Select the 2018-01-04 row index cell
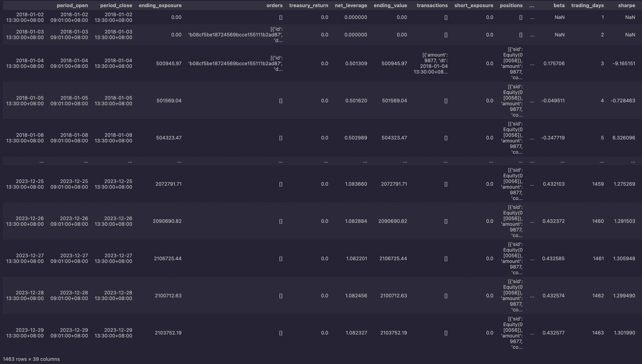This screenshot has width=642, height=364. 25,63
